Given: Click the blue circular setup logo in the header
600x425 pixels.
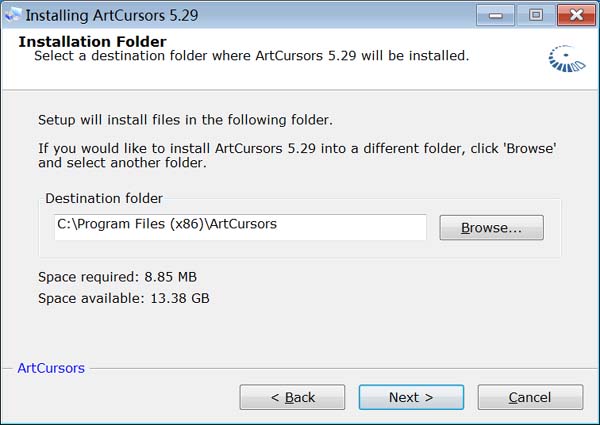Looking at the screenshot, I should (567, 59).
